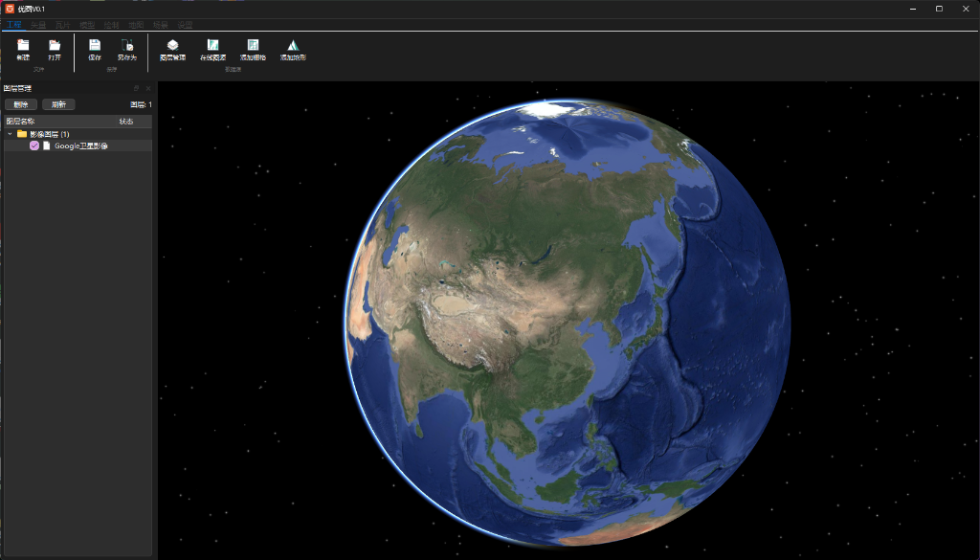This screenshot has width=980, height=560.
Task: Open 图层管理 layer manager tool
Action: point(173,50)
